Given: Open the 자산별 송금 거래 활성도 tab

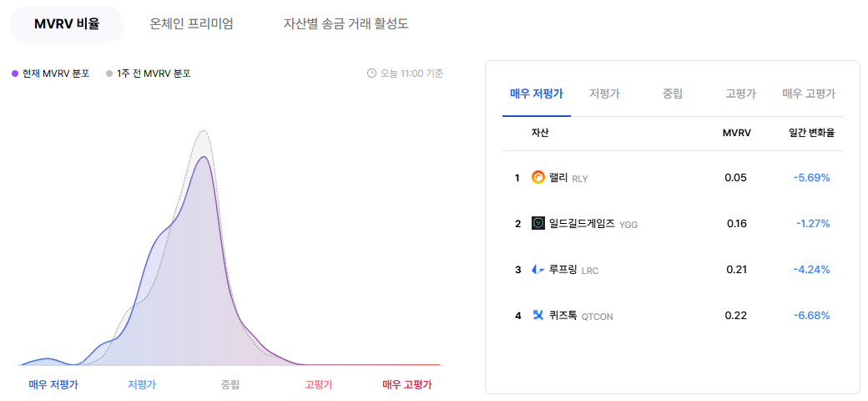Looking at the screenshot, I should coord(346,24).
